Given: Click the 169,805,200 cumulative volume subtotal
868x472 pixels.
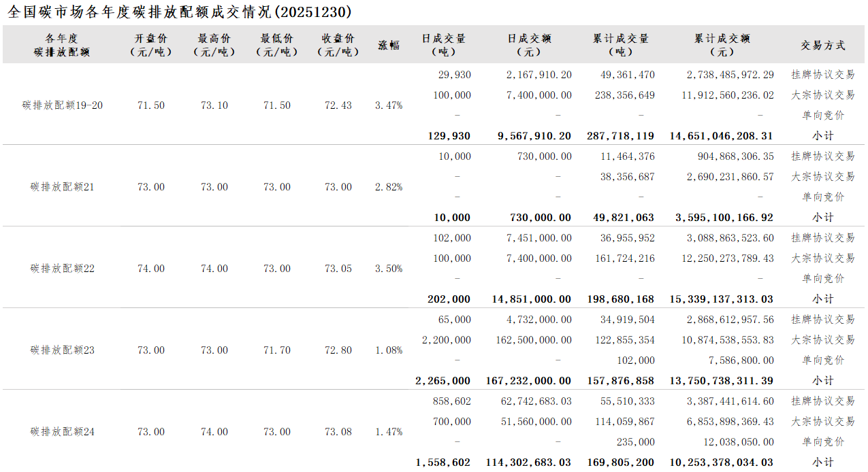Looking at the screenshot, I should coord(620,462).
